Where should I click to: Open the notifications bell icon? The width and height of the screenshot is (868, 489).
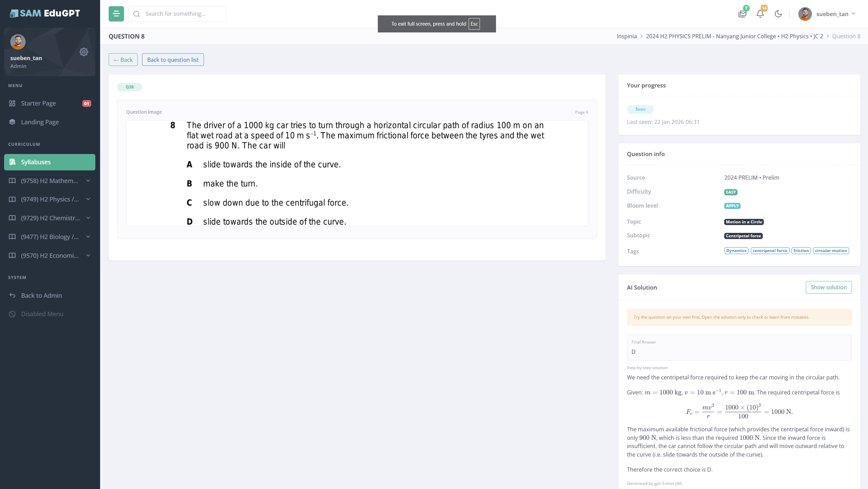(x=760, y=14)
